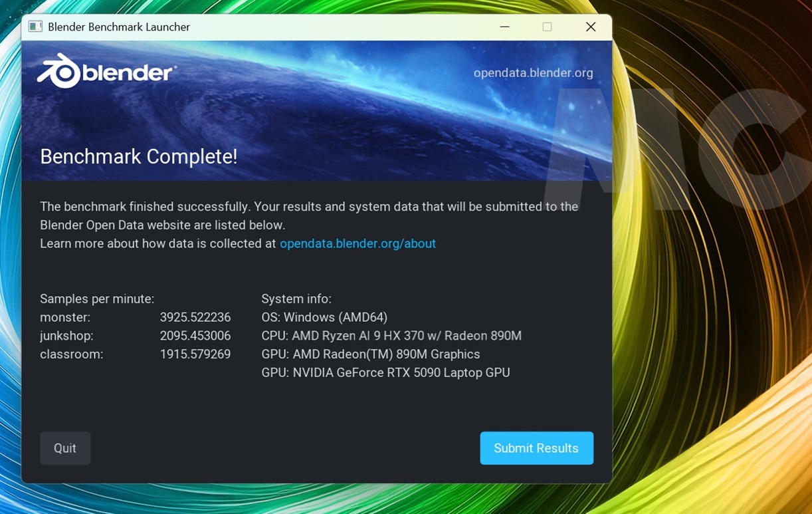Click the OS: Windows (AMD64) line
Image resolution: width=812 pixels, height=514 pixels.
pyautogui.click(x=324, y=317)
